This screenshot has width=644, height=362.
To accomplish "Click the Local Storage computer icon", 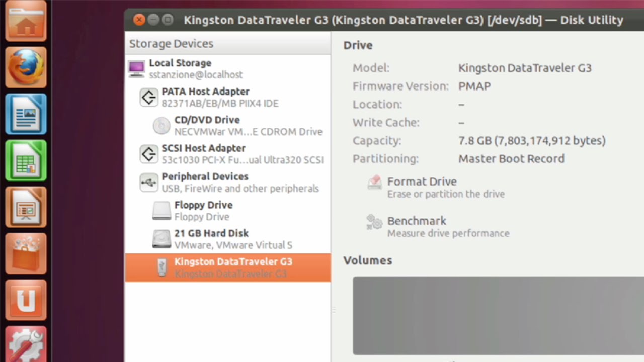I will (136, 69).
